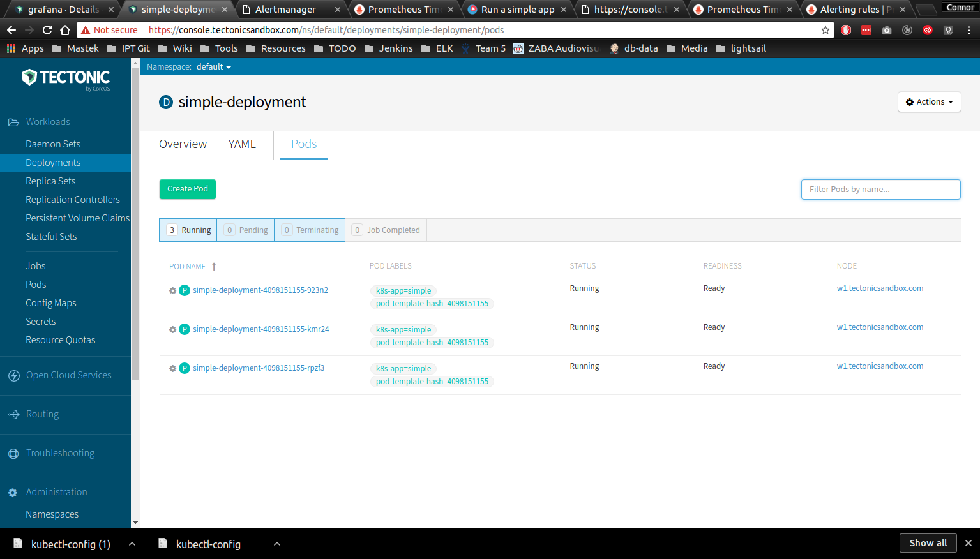980x559 pixels.
Task: Close the downloads bar with X
Action: (969, 543)
